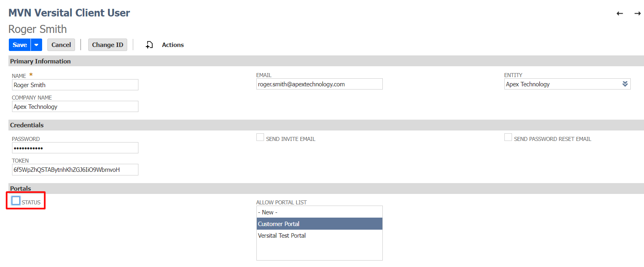Viewport: 644px width, 267px height.
Task: Go to previous record arrow
Action: (620, 14)
